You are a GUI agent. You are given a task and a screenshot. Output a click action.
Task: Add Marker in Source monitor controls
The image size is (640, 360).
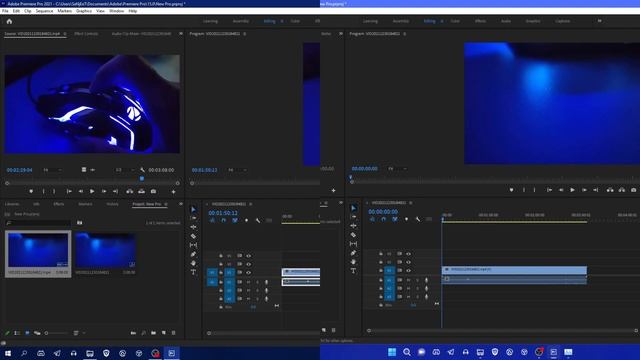[x=31, y=191]
